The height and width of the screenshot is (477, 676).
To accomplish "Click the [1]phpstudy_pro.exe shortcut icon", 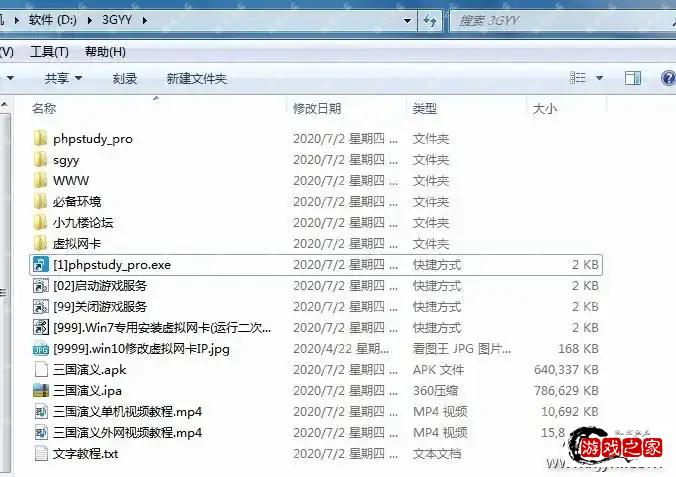I will click(x=40, y=265).
